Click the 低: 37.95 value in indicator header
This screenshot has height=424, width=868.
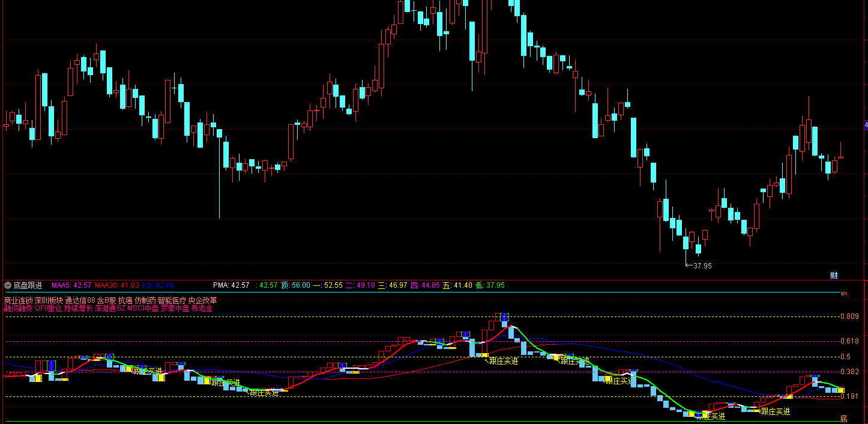(490, 285)
